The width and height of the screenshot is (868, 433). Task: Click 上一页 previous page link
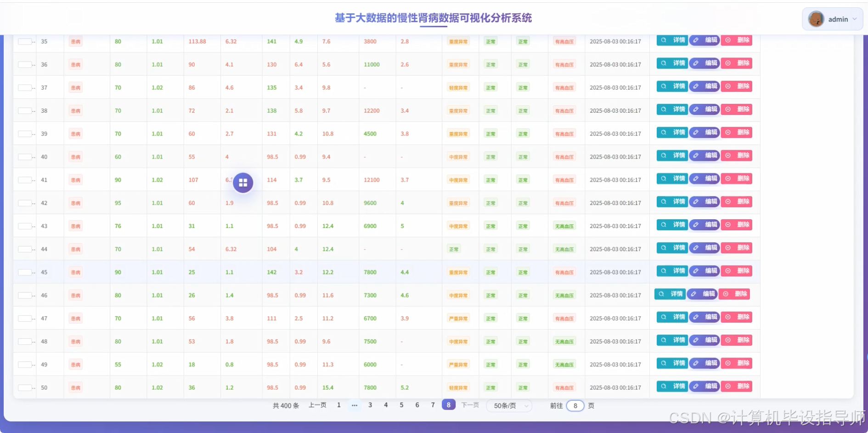pyautogui.click(x=317, y=405)
